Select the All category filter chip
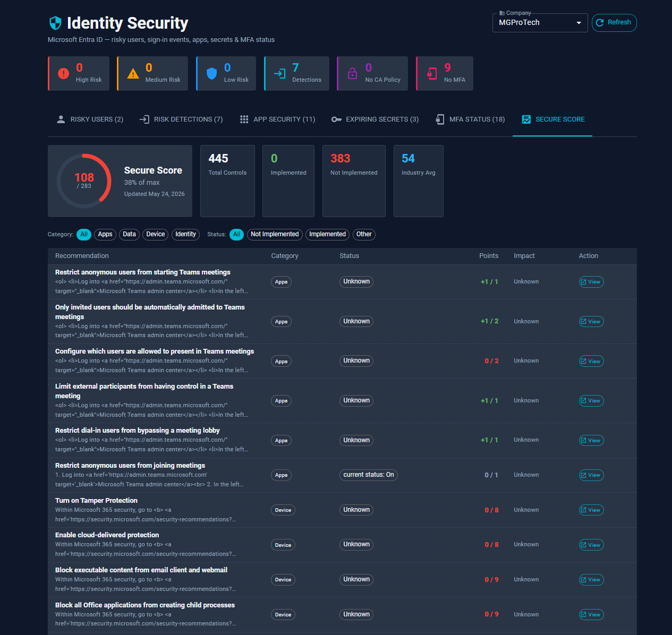 [84, 235]
